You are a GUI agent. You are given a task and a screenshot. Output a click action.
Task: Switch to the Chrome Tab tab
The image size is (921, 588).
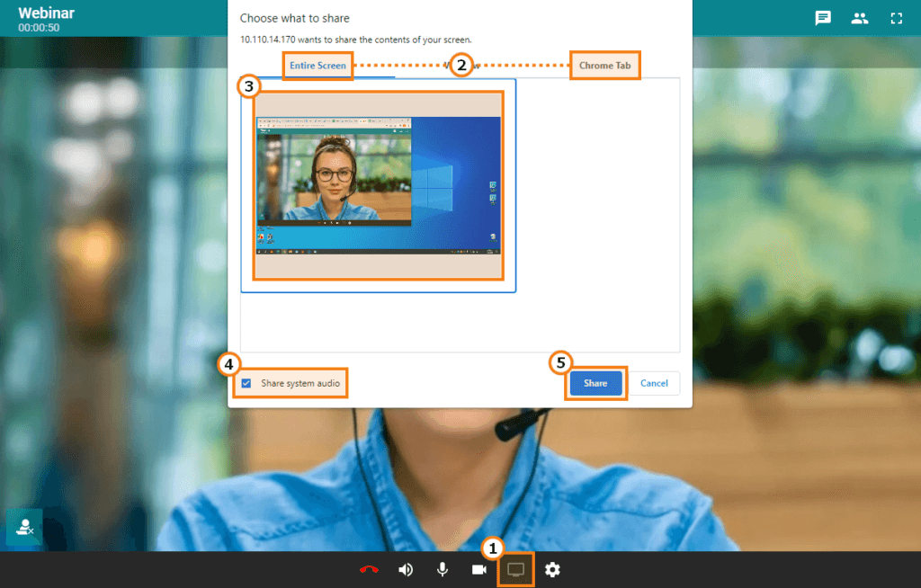[x=604, y=66]
